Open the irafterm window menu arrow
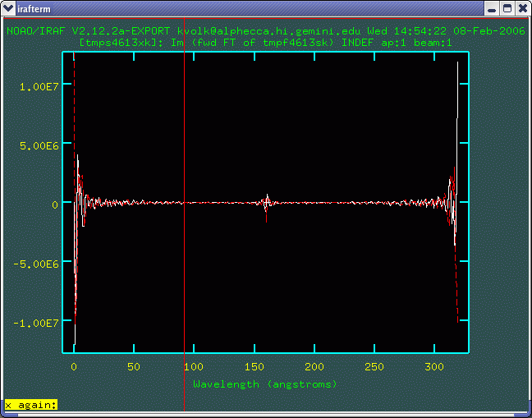The width and height of the screenshot is (532, 418). pyautogui.click(x=8, y=8)
